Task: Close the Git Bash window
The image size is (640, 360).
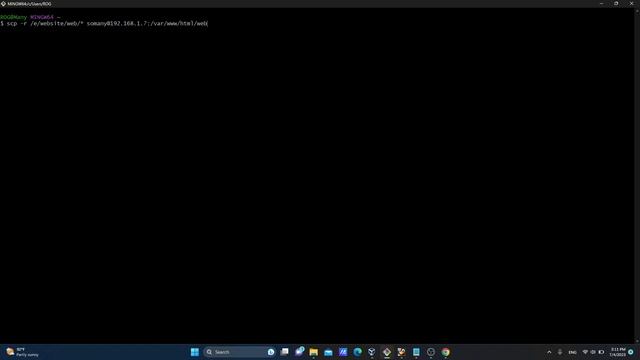Action: click(x=631, y=4)
